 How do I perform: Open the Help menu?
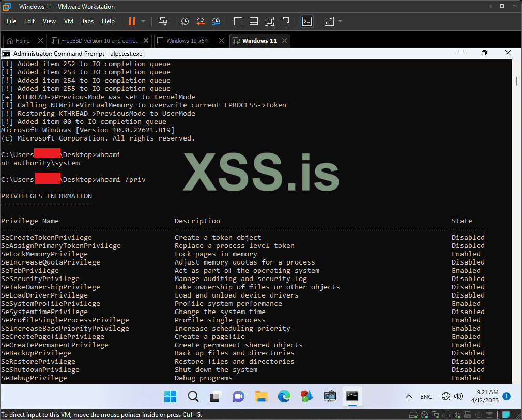pyautogui.click(x=108, y=21)
